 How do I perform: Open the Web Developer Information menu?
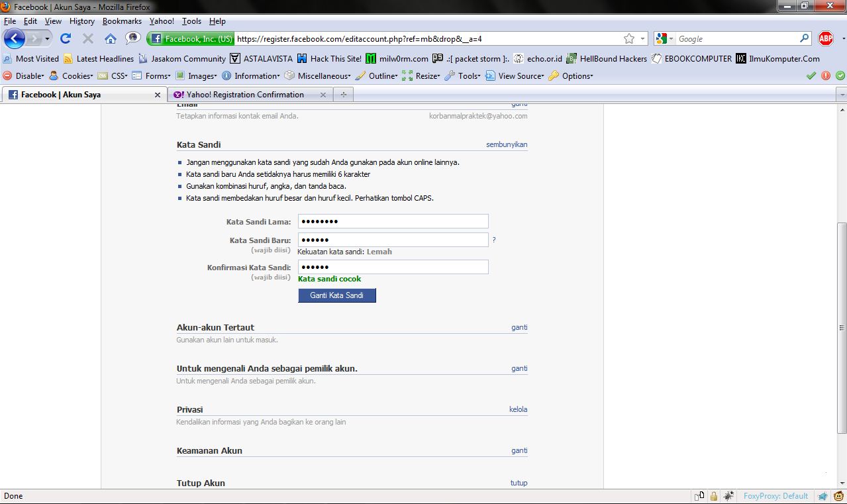[x=251, y=76]
